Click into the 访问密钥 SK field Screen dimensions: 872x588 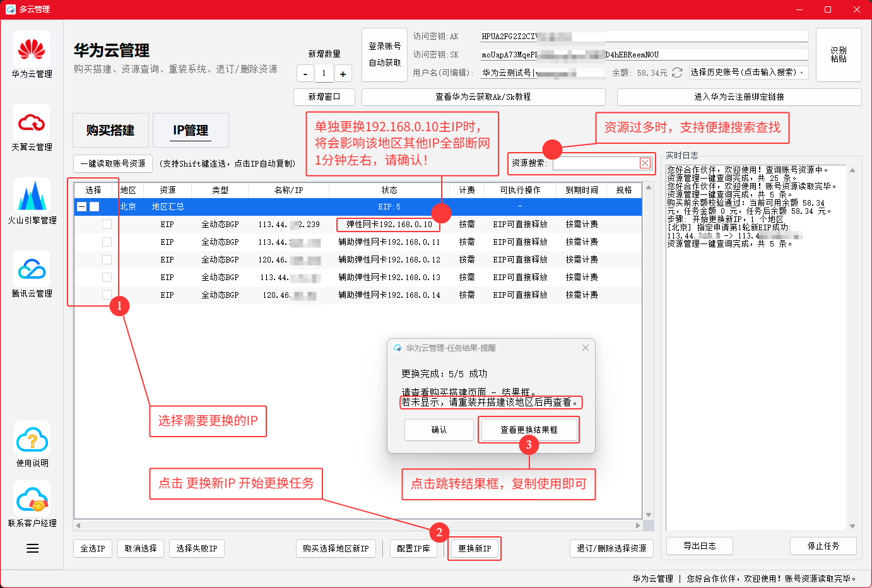pos(644,55)
